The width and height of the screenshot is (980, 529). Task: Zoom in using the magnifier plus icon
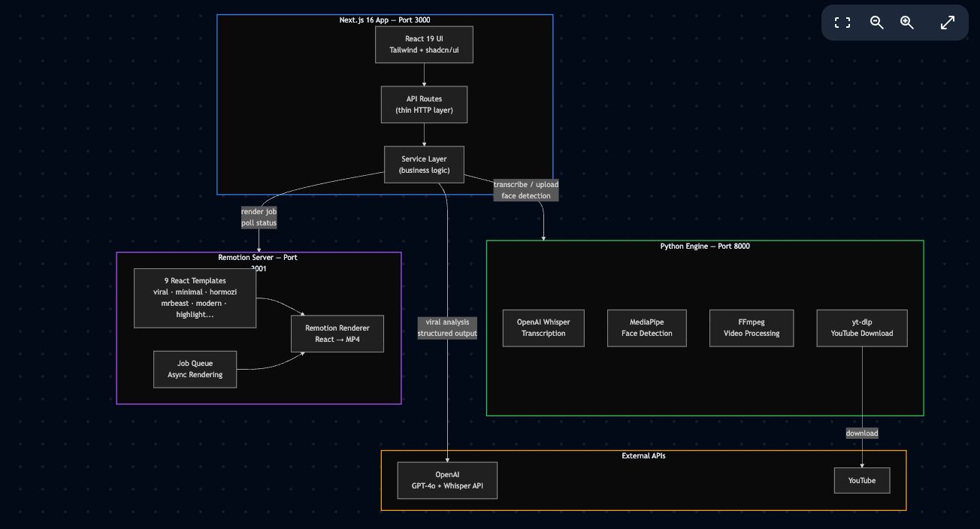tap(907, 23)
